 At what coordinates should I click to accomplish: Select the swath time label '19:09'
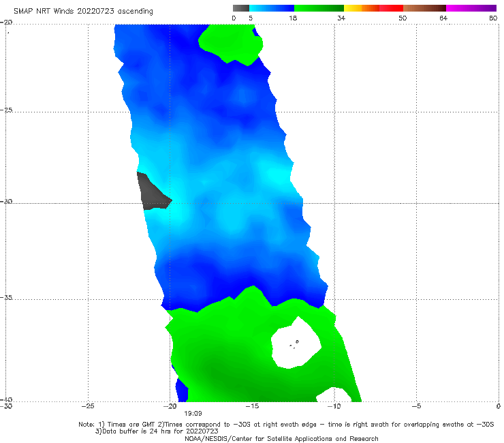click(193, 414)
